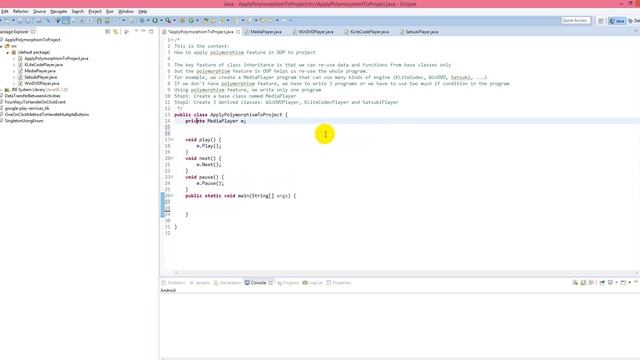Viewport: 640px width, 360px height.
Task: Click the Android Virtual Device Manager icon
Action: (107, 20)
